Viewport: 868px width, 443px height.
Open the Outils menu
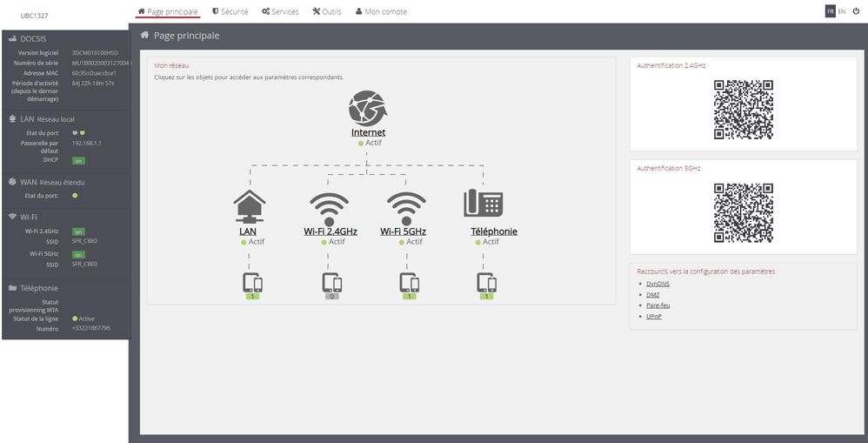pyautogui.click(x=327, y=12)
